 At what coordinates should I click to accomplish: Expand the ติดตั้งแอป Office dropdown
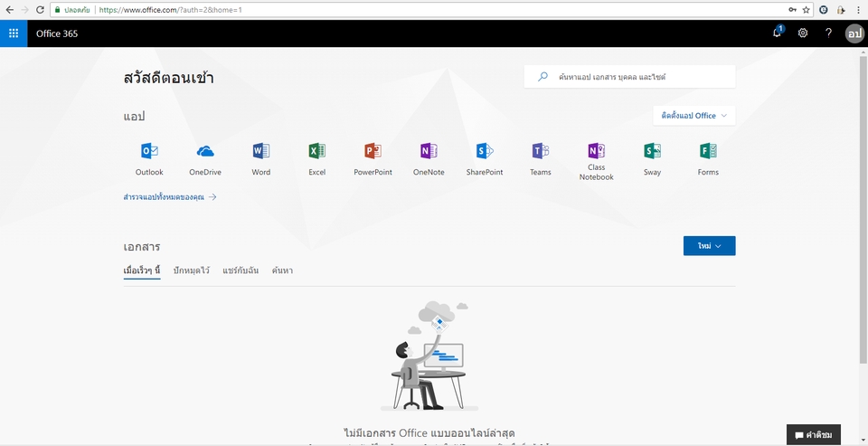pos(694,116)
